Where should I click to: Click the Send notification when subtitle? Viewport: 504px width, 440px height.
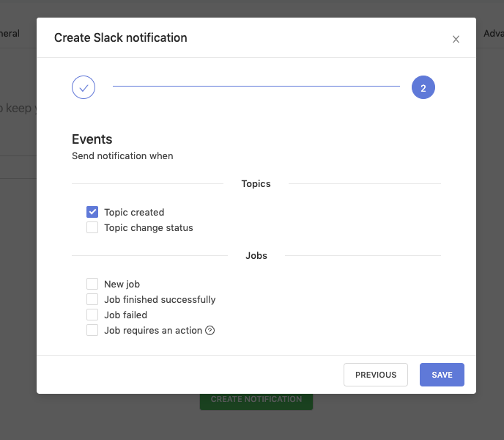[x=122, y=155]
